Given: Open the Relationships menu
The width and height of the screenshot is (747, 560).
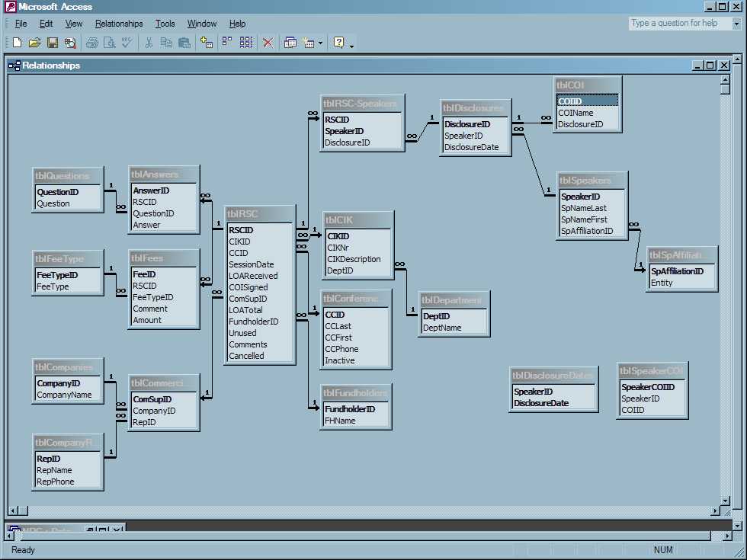Looking at the screenshot, I should (x=119, y=24).
